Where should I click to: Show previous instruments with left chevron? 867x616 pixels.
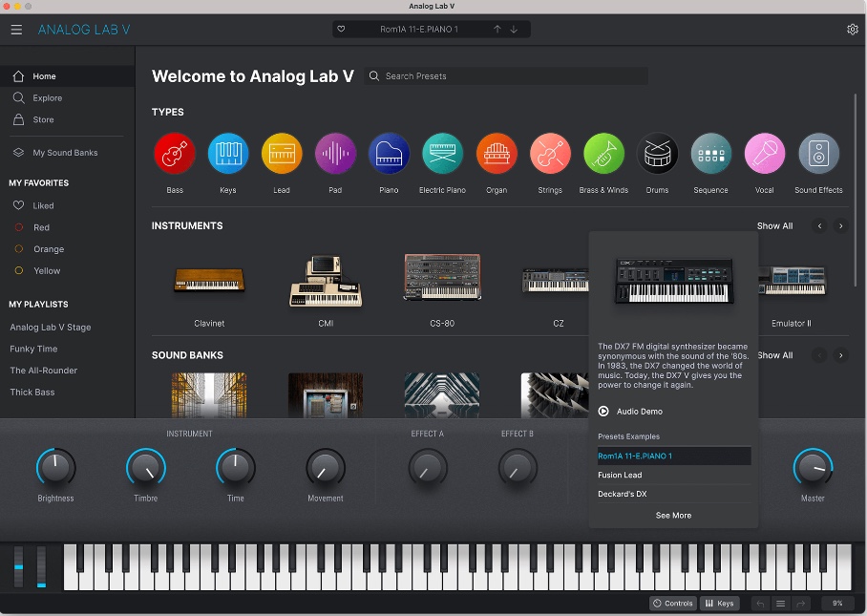coord(819,225)
